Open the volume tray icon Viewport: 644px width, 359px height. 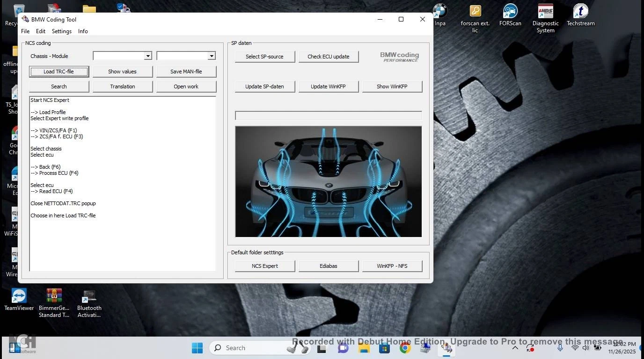tap(586, 348)
